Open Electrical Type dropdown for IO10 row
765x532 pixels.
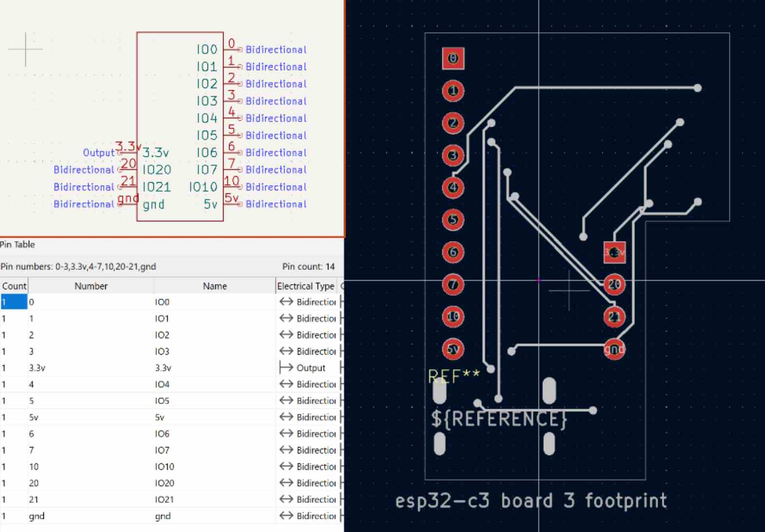click(x=308, y=467)
